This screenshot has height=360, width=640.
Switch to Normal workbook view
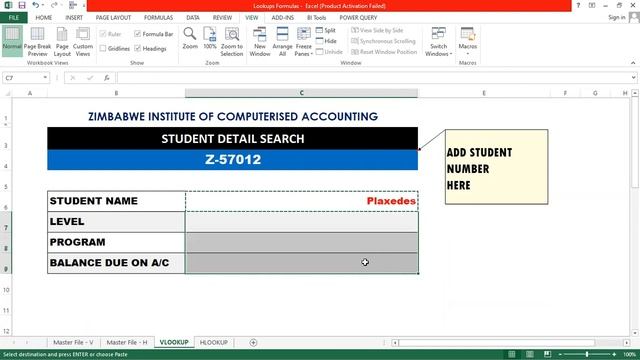[12, 40]
